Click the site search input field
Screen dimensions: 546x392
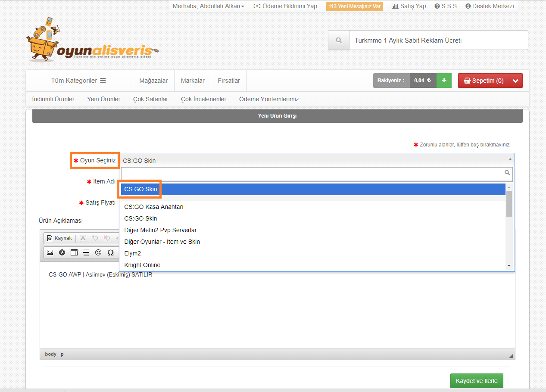[x=438, y=40]
